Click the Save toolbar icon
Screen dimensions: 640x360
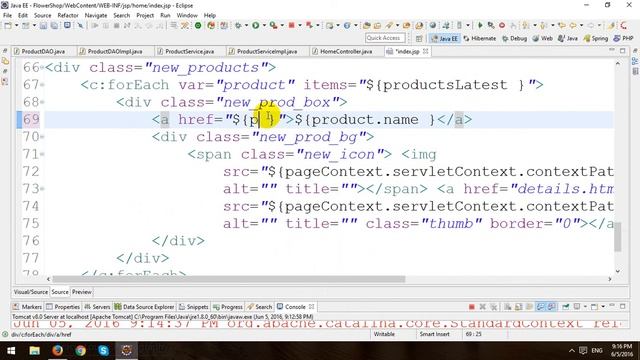pyautogui.click(x=43, y=25)
